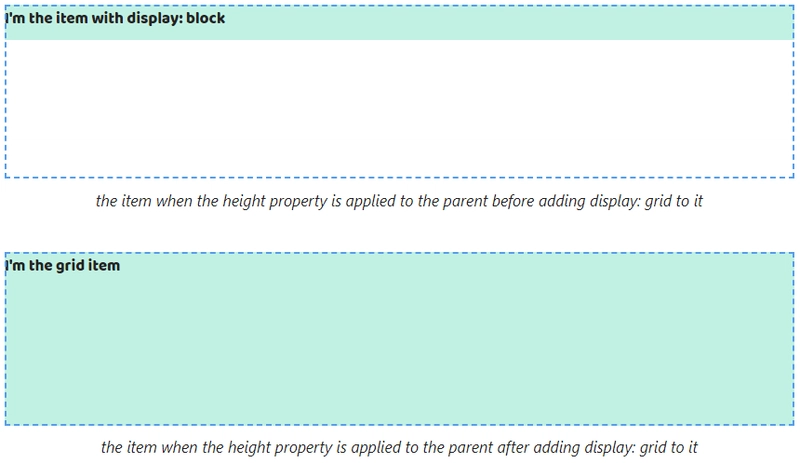Viewport: 800px width, 463px height.
Task: Click the bottom dashed border of the first container
Action: click(399, 178)
